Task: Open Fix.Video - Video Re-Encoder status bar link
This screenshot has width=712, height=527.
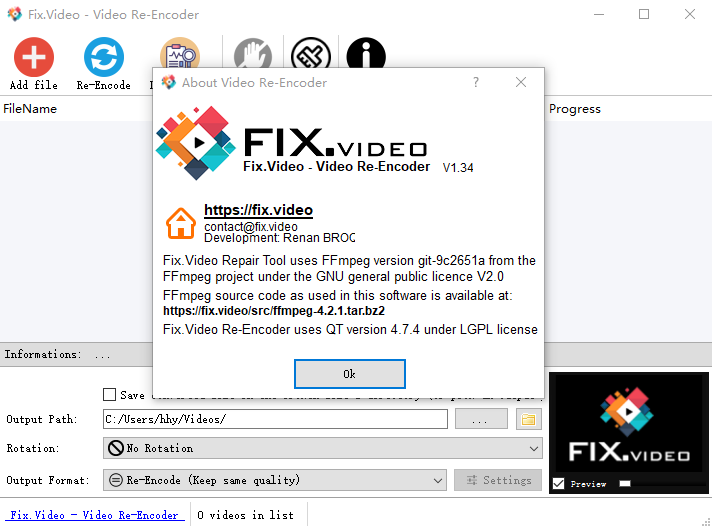Action: [x=94, y=515]
